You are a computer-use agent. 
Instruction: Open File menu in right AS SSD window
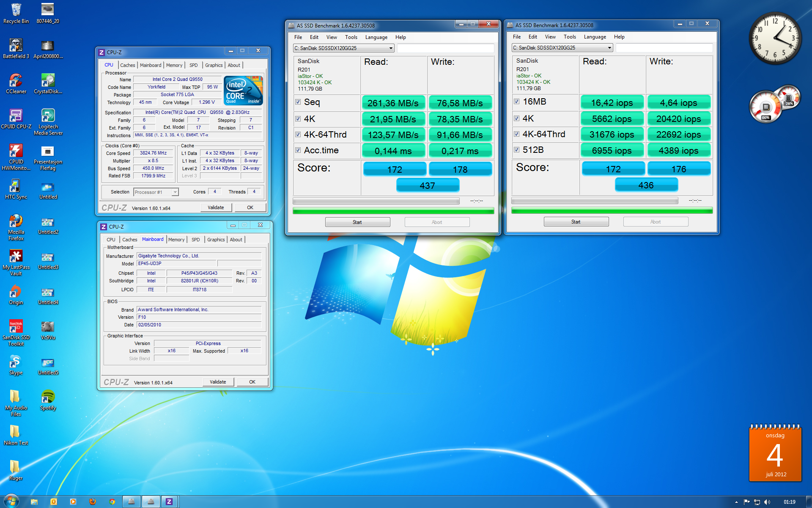517,37
